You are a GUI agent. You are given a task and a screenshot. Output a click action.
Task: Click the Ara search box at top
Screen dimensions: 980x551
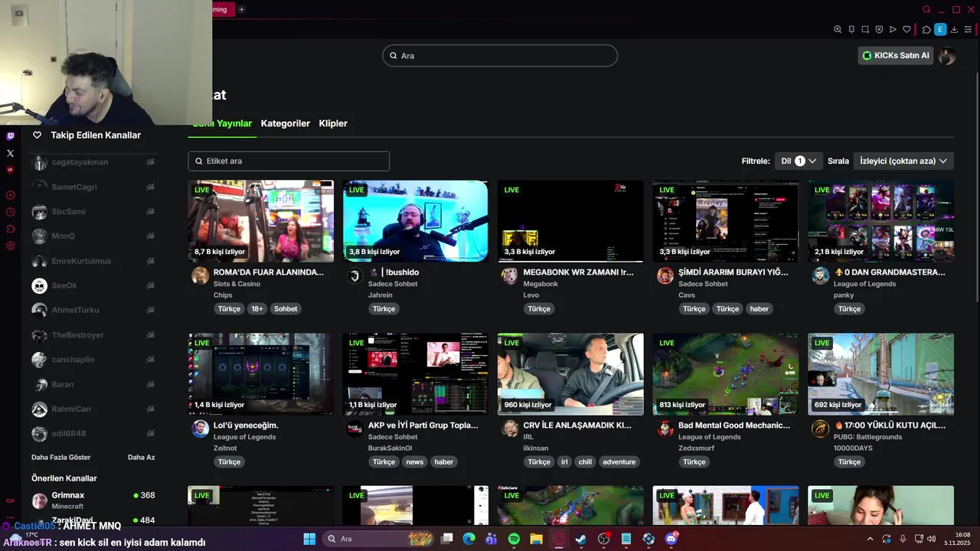(500, 56)
